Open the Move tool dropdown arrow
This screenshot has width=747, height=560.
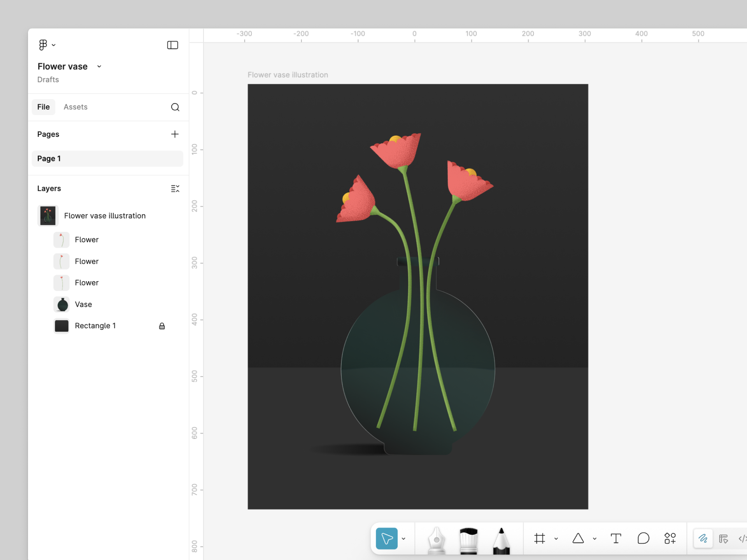coord(403,539)
